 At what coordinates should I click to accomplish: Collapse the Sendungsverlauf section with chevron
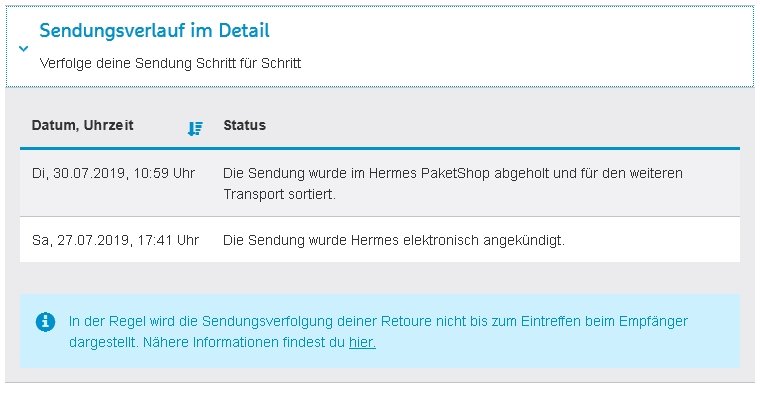(23, 48)
